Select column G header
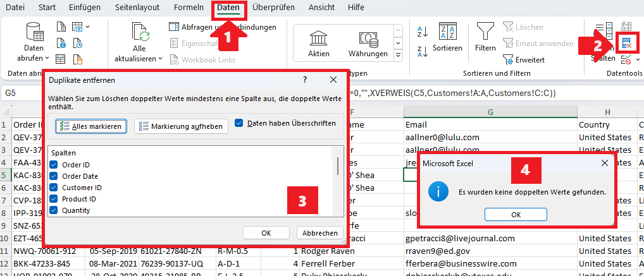This screenshot has height=276, width=644. coord(490,112)
